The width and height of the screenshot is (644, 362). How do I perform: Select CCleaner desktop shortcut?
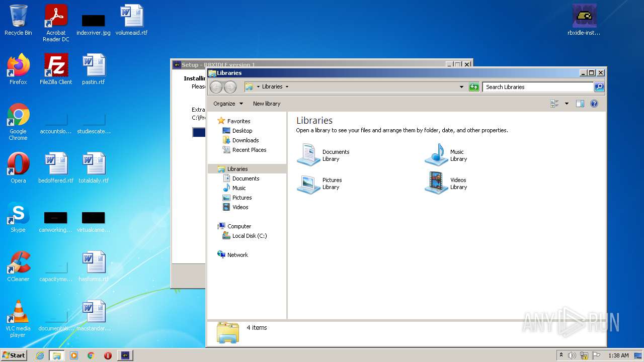tap(18, 266)
